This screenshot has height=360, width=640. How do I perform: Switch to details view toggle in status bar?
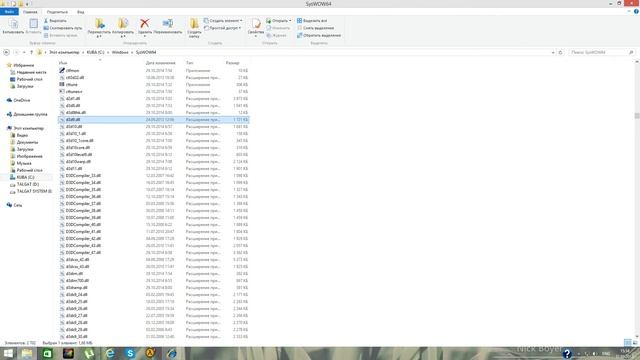click(627, 342)
